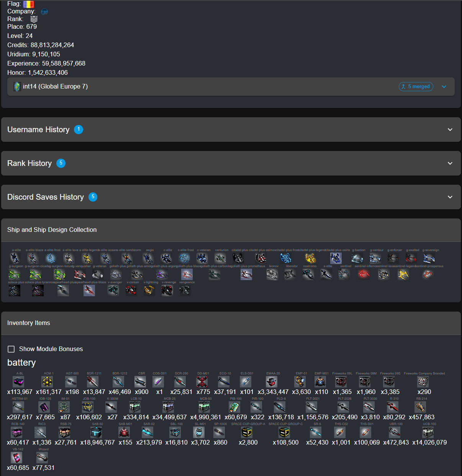The height and width of the screenshot is (476, 462).
Task: Click the RSB-75 ammo box icon
Action: 64,432
